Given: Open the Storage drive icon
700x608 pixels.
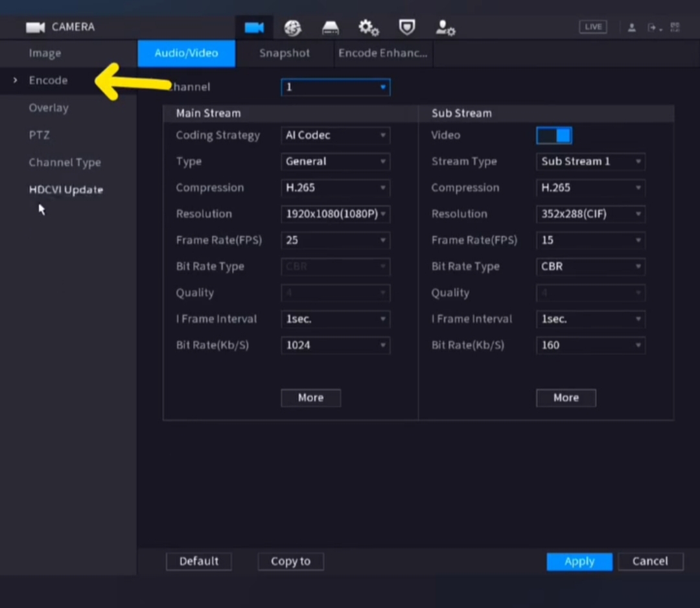Looking at the screenshot, I should click(331, 28).
